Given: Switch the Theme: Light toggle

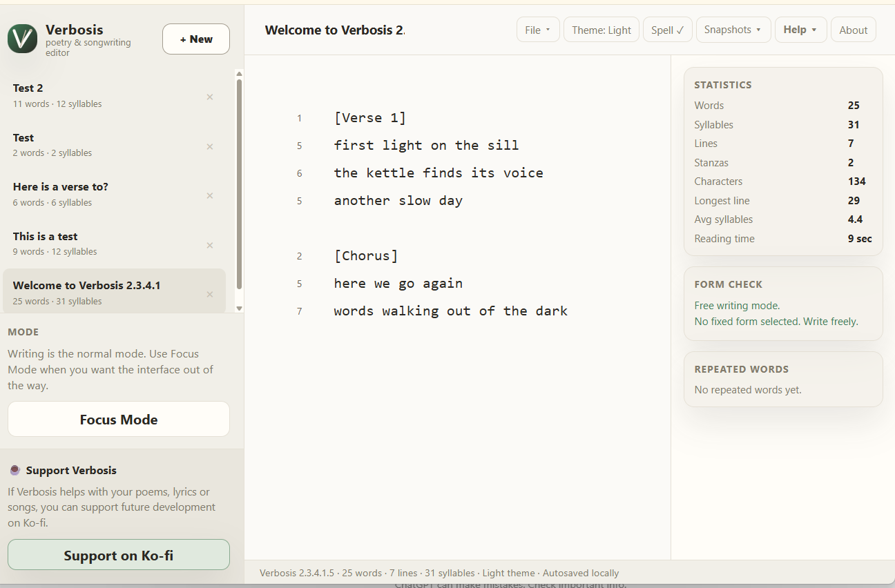Looking at the screenshot, I should coord(602,30).
